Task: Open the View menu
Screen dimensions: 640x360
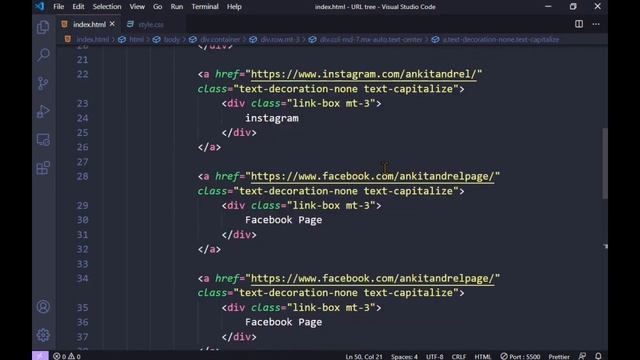Action: [x=137, y=7]
